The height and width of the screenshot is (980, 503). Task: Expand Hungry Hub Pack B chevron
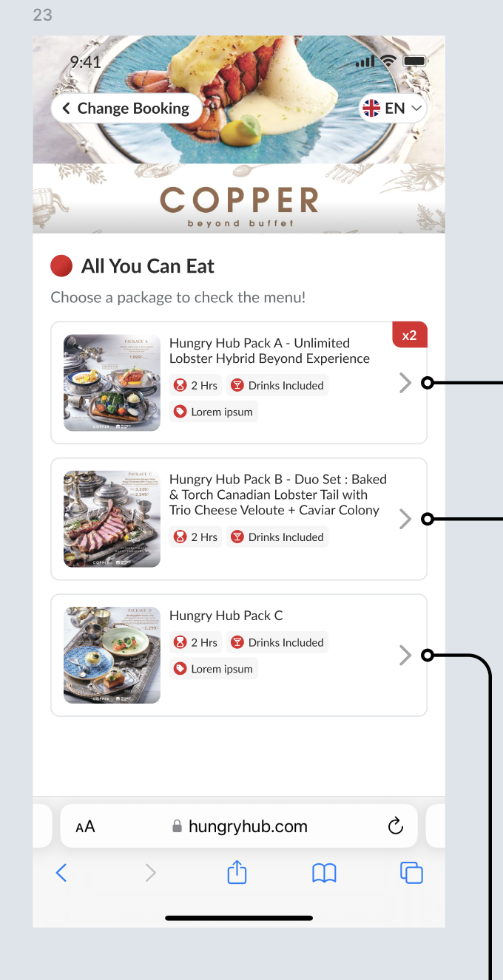[405, 519]
